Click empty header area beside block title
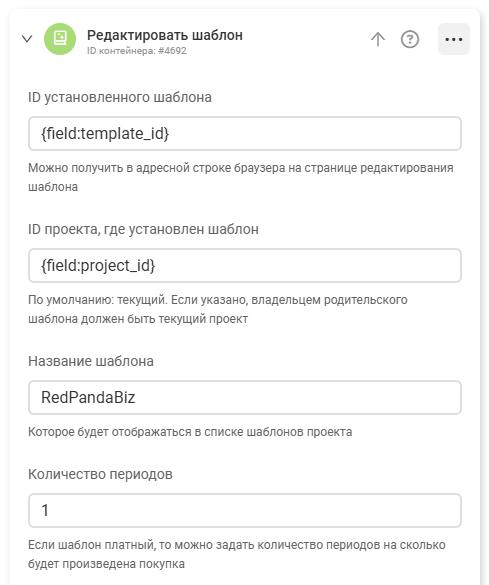 [304, 39]
